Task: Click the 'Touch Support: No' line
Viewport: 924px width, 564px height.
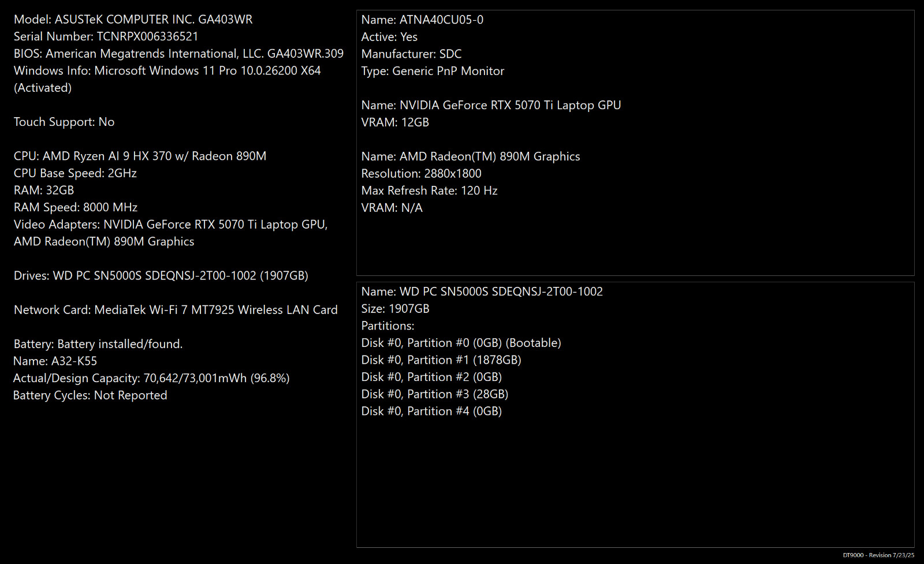Action: click(64, 122)
